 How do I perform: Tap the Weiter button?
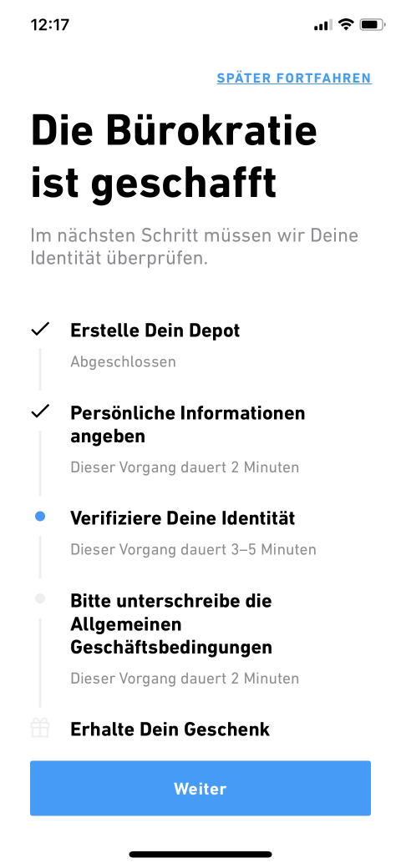[x=200, y=788]
